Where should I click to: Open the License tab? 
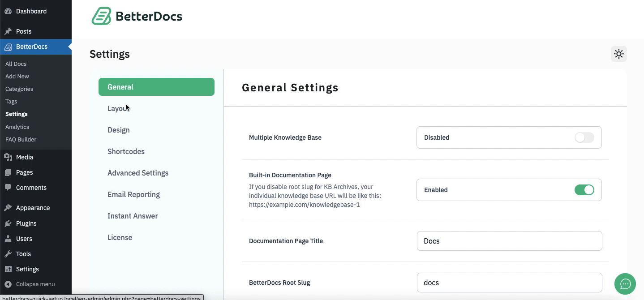120,237
